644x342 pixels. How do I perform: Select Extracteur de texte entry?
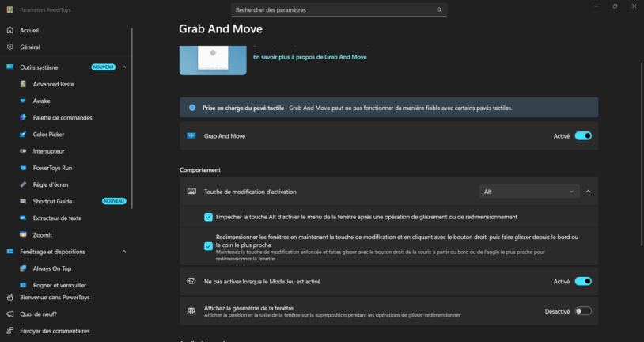(x=57, y=218)
